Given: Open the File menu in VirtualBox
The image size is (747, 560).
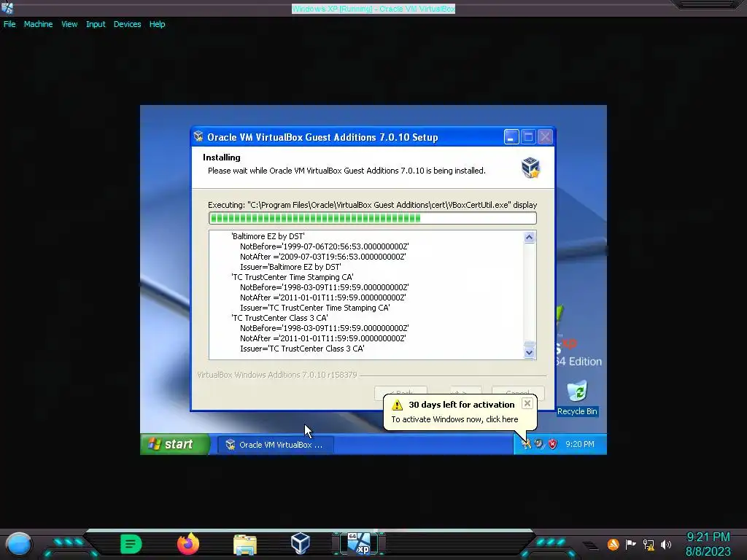Looking at the screenshot, I should 9,24.
